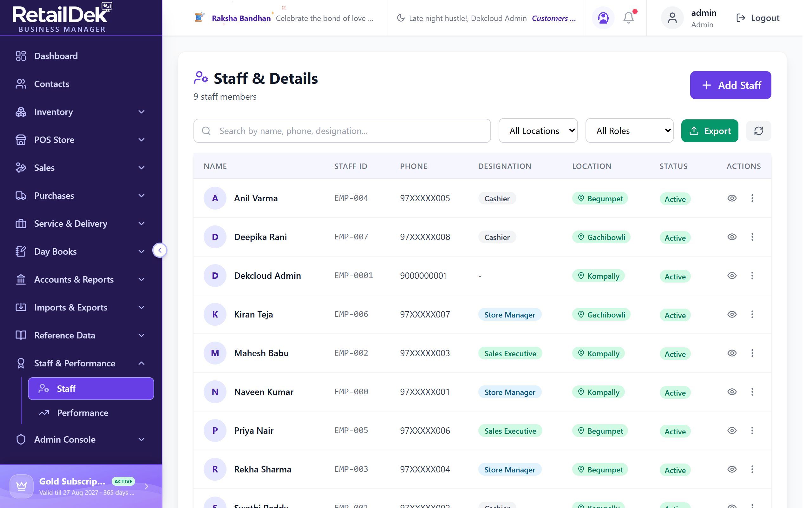This screenshot has height=508, width=812.
Task: Click Begumpet location tag for Priya Nair
Action: 600,431
